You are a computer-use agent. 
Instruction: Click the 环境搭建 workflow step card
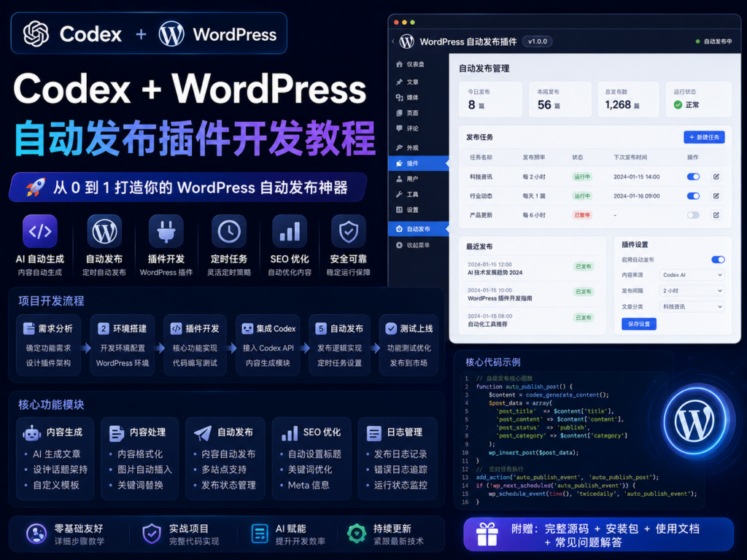pos(123,345)
